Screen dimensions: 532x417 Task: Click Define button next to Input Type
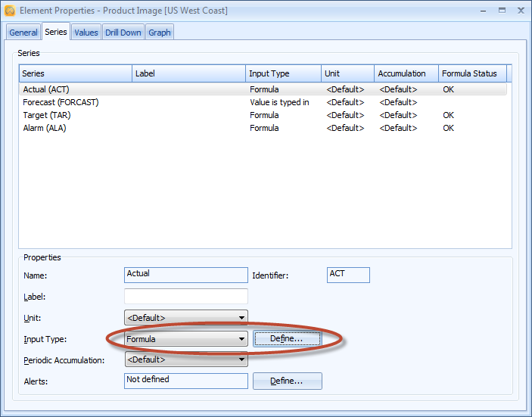tap(287, 339)
